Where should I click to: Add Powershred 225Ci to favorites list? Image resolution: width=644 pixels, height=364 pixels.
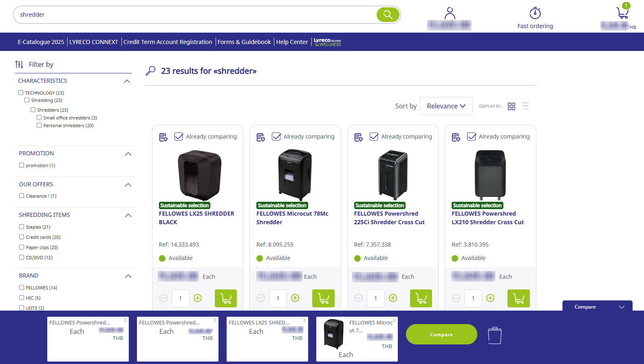pos(359,137)
